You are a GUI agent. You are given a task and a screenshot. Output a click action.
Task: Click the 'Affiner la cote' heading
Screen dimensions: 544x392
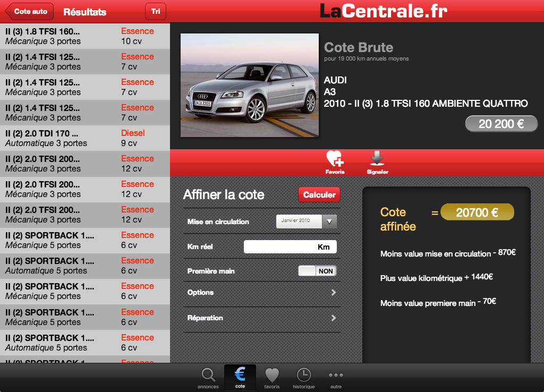click(x=224, y=194)
